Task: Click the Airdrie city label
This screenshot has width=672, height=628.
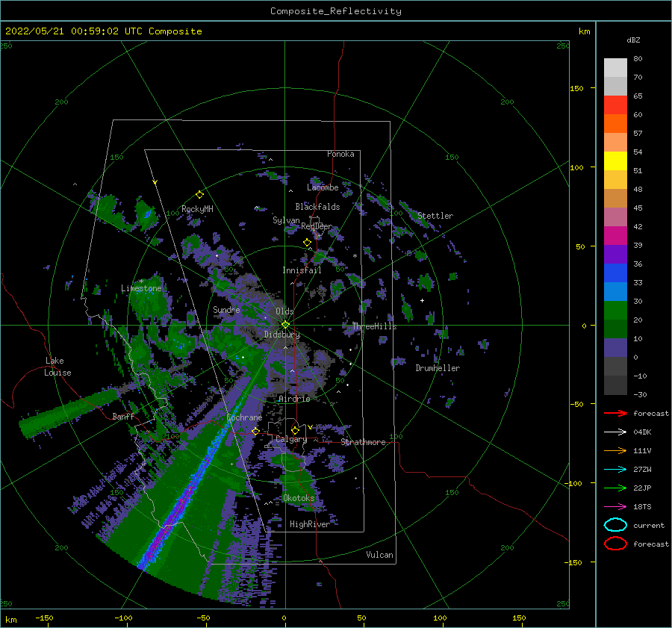Action: click(294, 399)
